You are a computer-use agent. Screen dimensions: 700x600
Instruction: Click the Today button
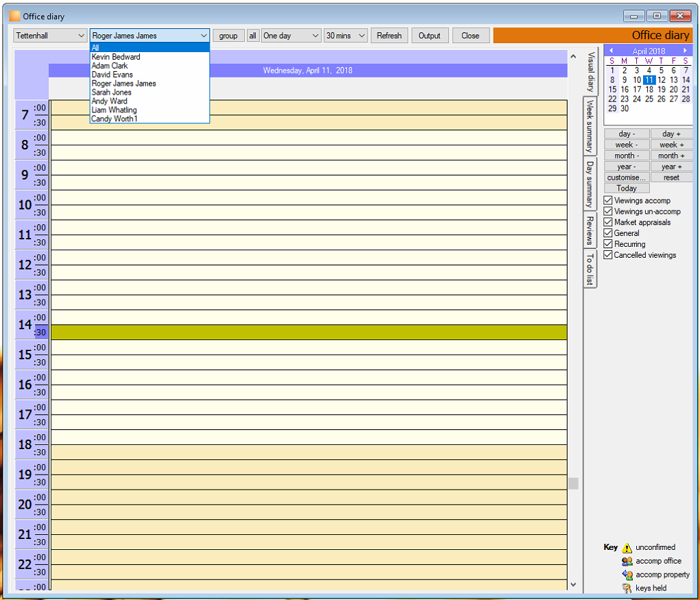(627, 189)
